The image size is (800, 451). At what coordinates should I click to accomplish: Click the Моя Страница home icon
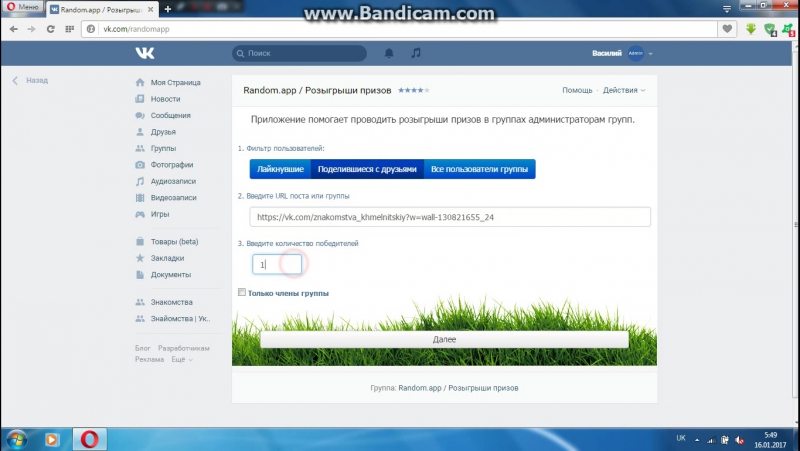pos(140,82)
